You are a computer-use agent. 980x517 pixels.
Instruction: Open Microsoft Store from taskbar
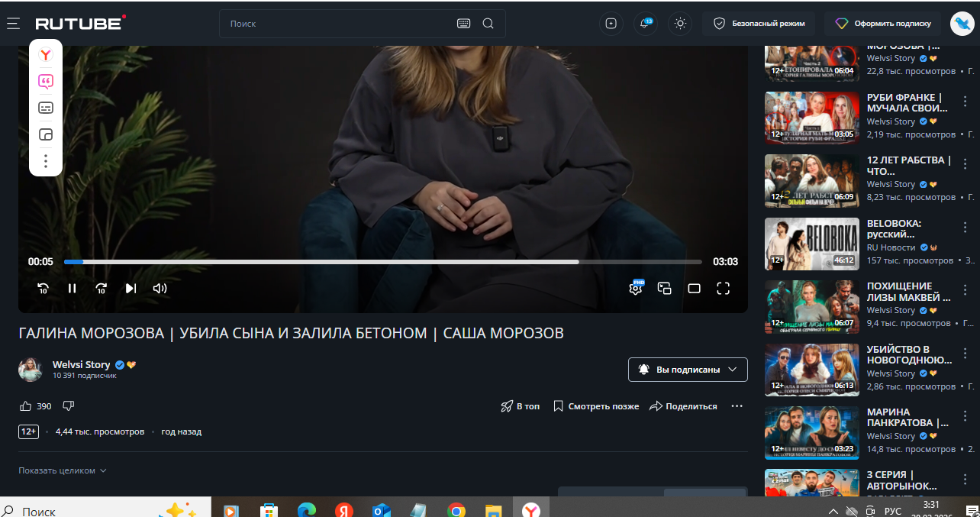click(x=268, y=510)
